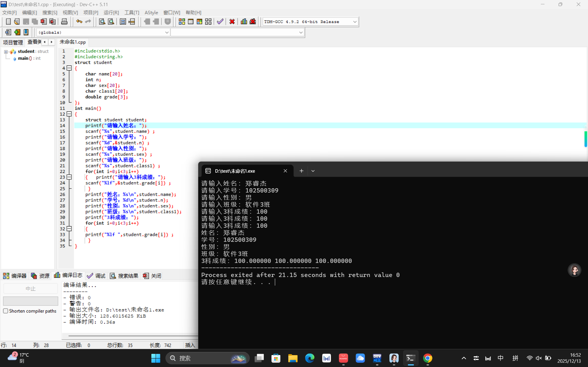Screen dimensions: 588x367
Task: Stop execution with the red X icon
Action: point(232,21)
